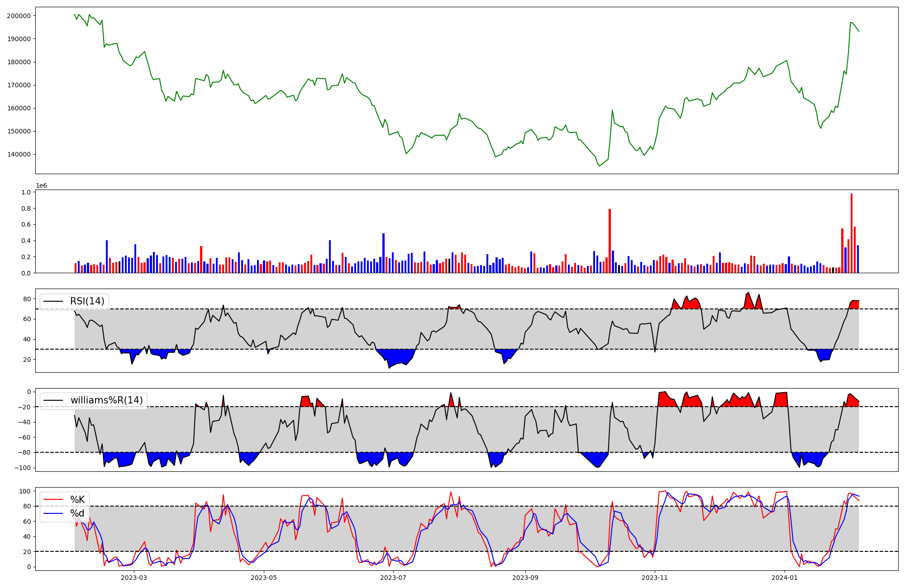
Task: Click the 2023-07 date label
Action: coord(393,578)
